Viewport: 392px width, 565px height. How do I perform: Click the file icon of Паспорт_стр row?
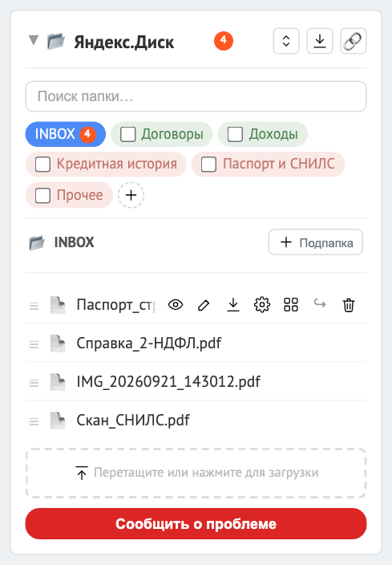click(58, 305)
